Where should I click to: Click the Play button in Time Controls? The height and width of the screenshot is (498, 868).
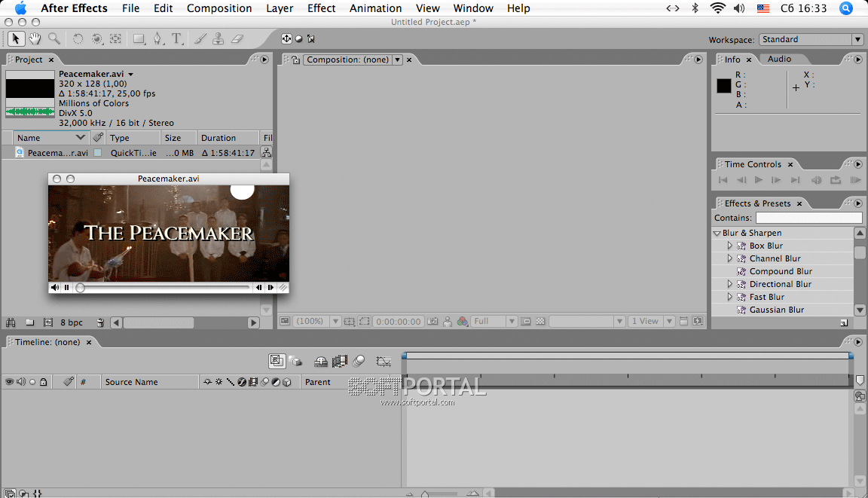pos(759,180)
